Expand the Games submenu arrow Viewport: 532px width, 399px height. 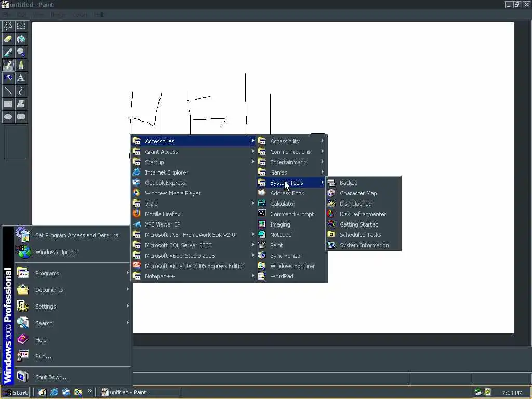point(322,172)
